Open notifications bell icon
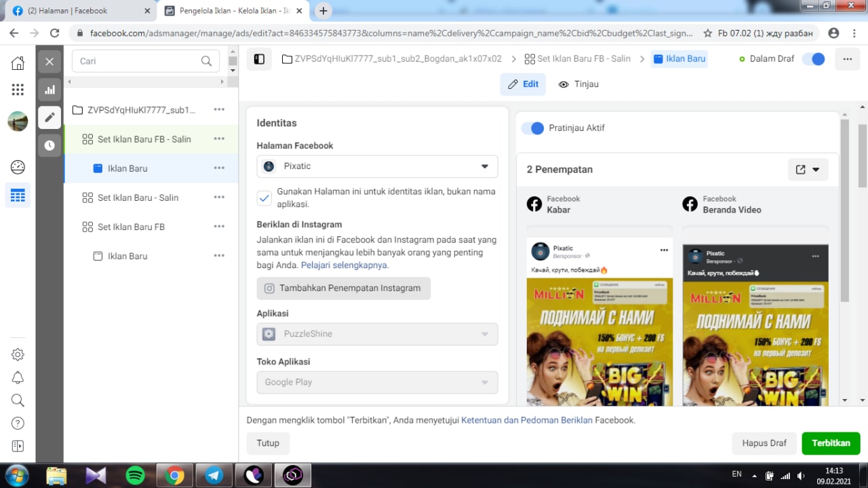868x488 pixels. [18, 377]
